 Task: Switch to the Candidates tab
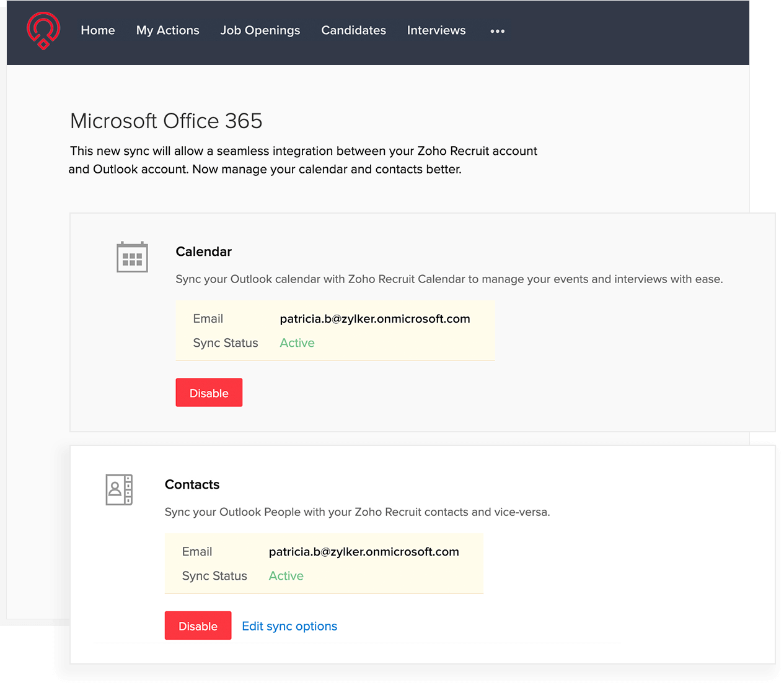[353, 30]
